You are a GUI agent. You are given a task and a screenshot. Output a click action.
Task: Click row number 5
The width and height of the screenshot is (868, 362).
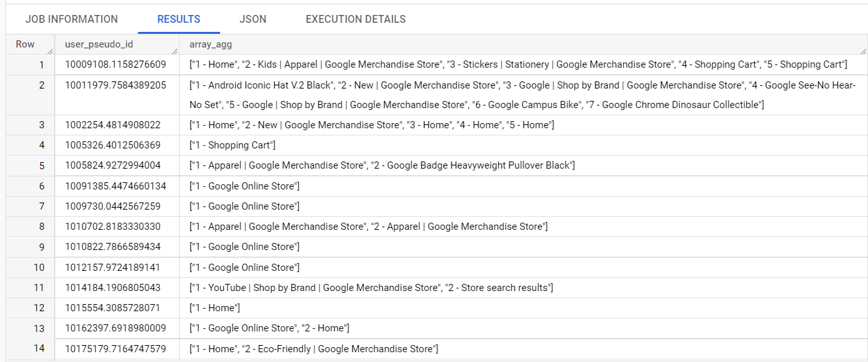click(x=42, y=165)
